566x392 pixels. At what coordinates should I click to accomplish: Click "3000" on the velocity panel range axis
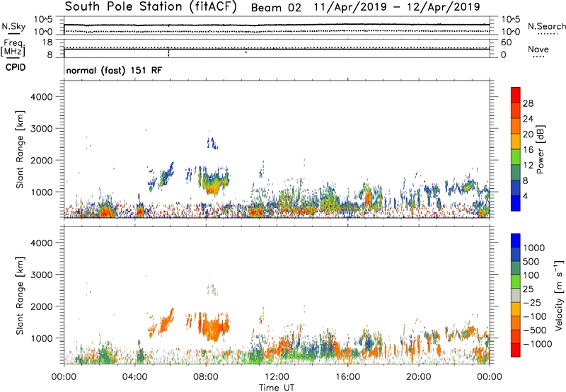[x=42, y=275]
